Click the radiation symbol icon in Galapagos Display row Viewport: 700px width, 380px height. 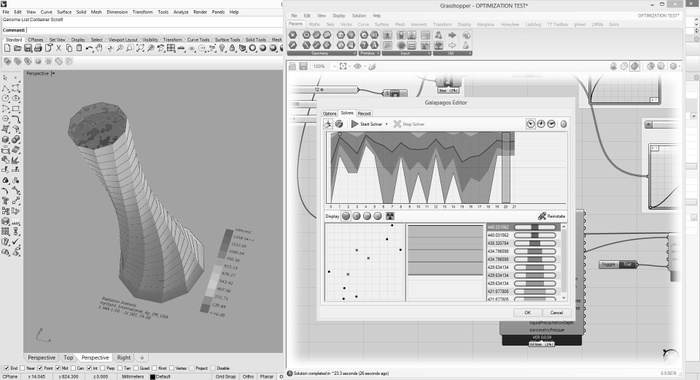pos(390,216)
